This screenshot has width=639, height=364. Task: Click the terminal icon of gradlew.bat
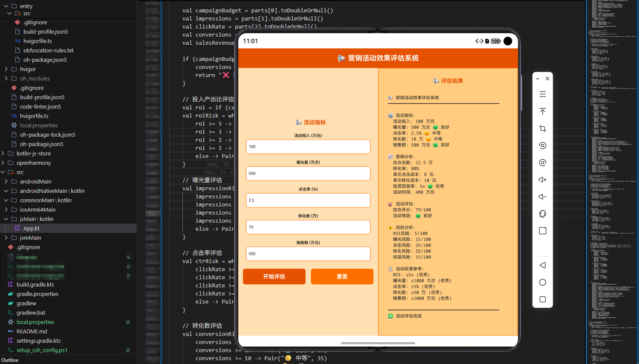[x=11, y=312]
